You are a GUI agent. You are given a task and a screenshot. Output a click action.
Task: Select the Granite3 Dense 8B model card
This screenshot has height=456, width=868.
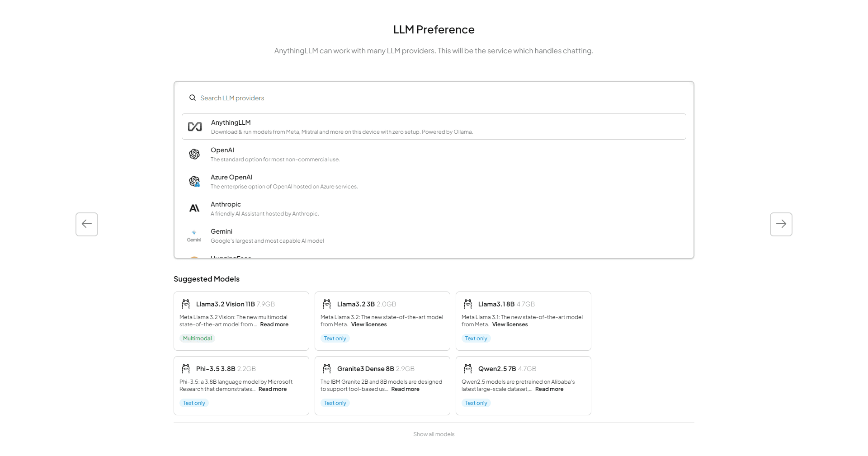point(382,385)
